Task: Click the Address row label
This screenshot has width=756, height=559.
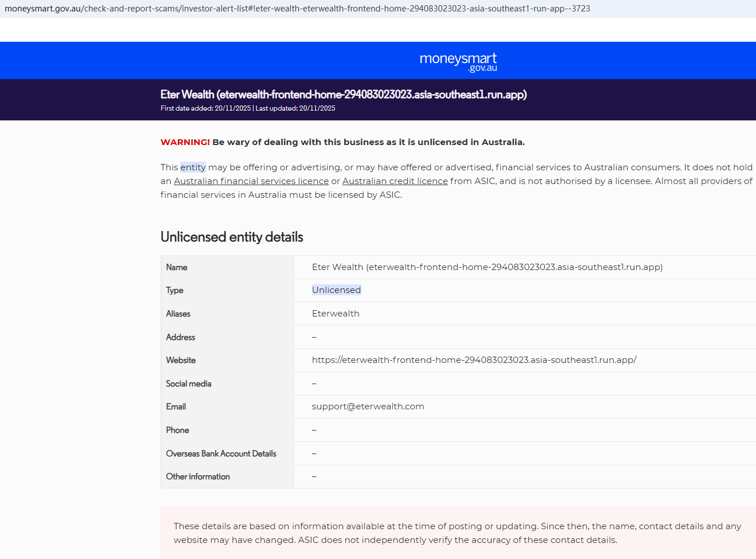Action: pos(181,337)
